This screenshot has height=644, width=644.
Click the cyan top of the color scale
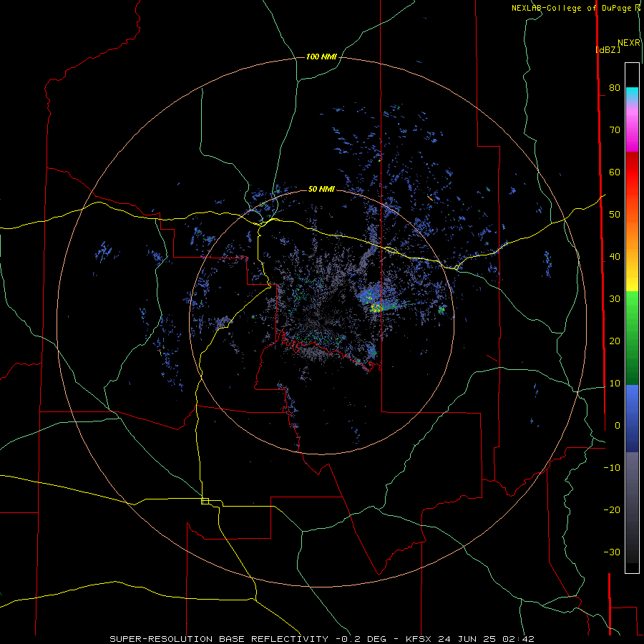(x=632, y=94)
